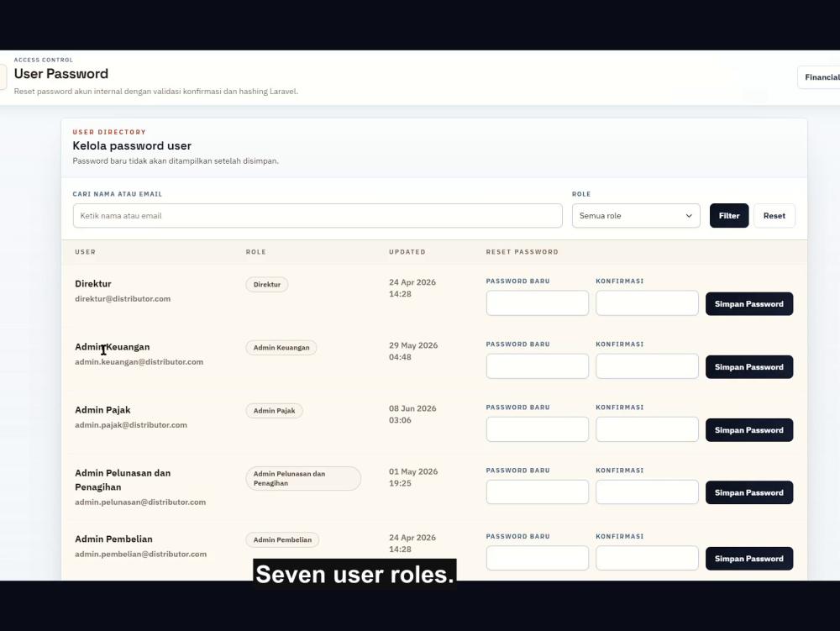The image size is (840, 631).
Task: Save password for Admin Keuangan
Action: [749, 367]
